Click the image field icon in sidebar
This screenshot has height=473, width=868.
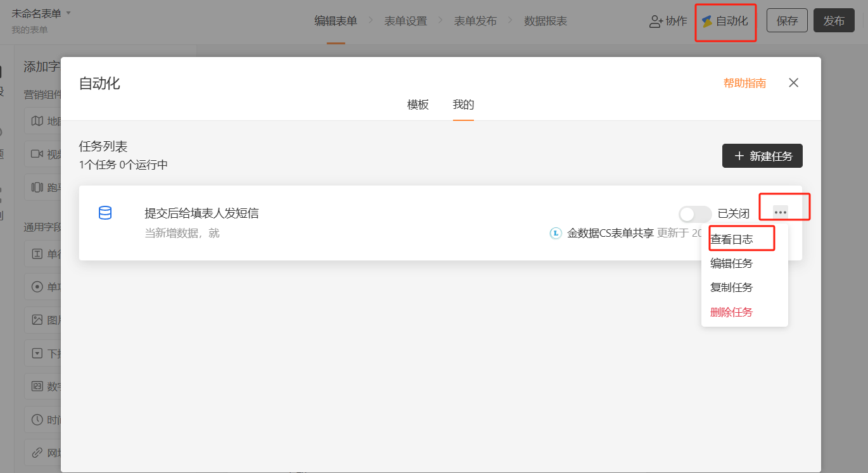pos(37,320)
